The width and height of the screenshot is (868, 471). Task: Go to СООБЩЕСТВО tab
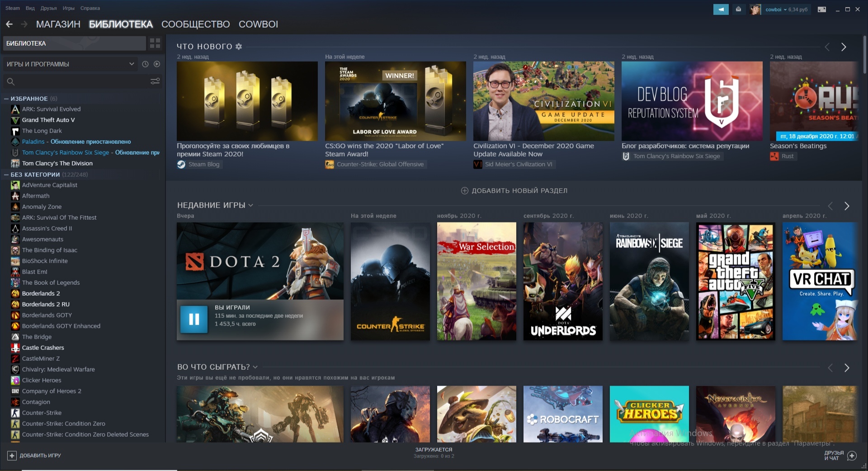click(196, 24)
